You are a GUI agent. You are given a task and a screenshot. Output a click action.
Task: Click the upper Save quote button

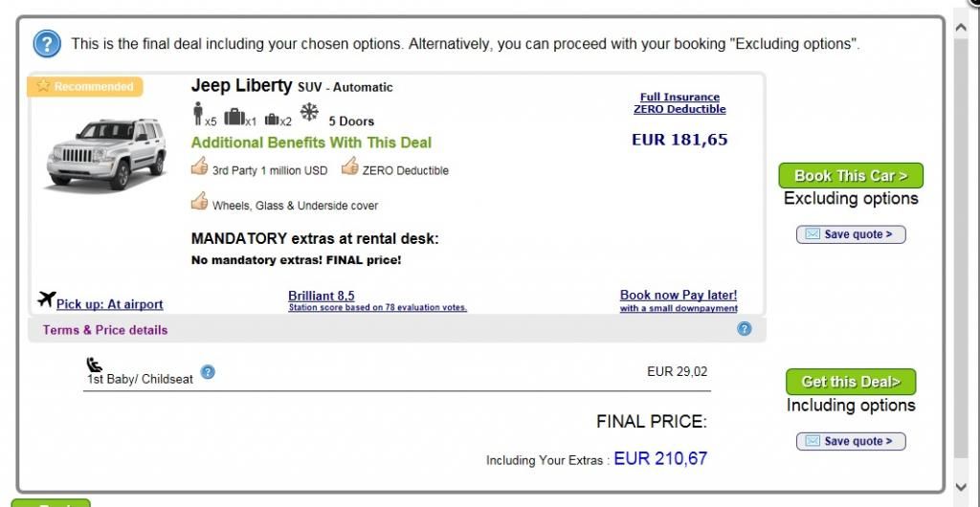point(851,234)
